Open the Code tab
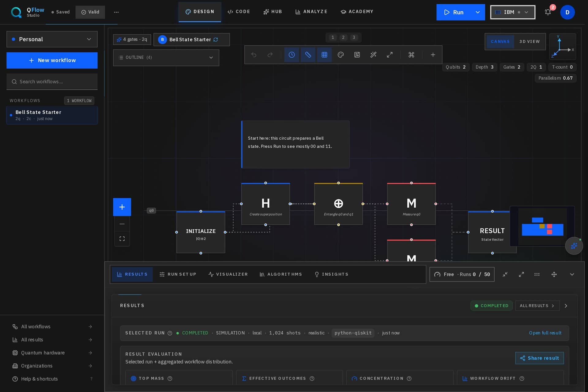Image resolution: width=588 pixels, height=392 pixels. (x=239, y=12)
